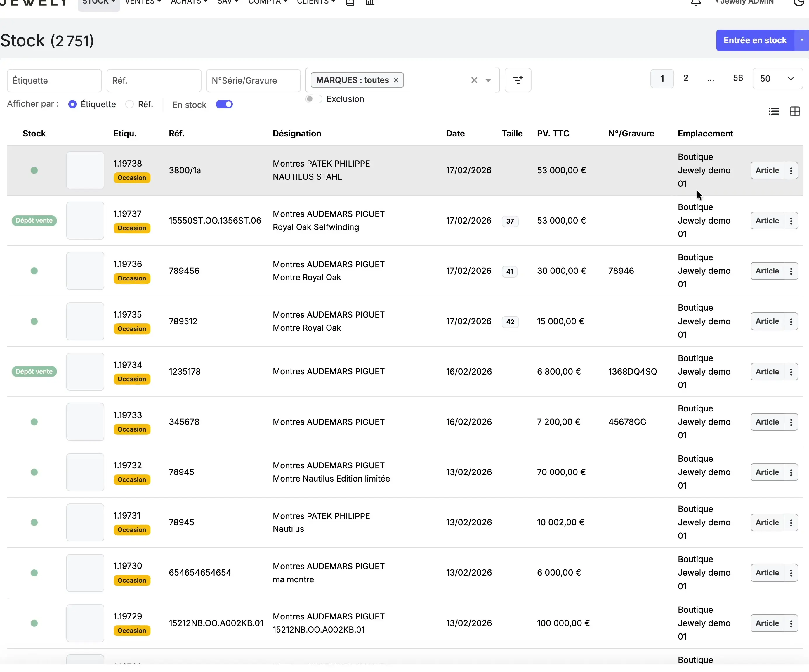Click the 'Dépôt vente' badge on item 1.19737
This screenshot has height=672, width=809.
pyautogui.click(x=34, y=221)
